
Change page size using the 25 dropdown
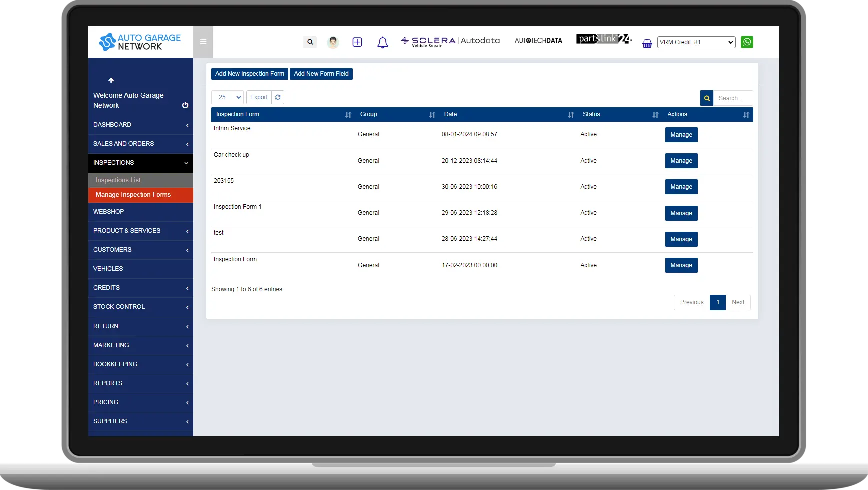pos(227,97)
